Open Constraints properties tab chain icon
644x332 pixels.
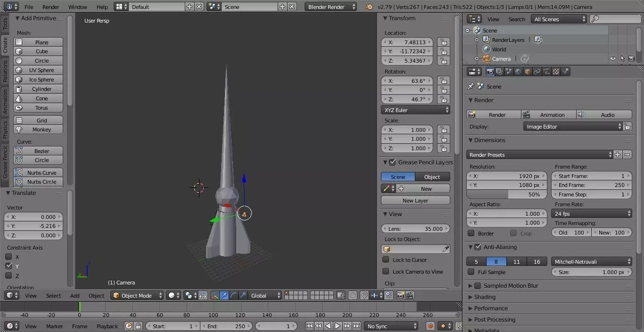click(537, 72)
